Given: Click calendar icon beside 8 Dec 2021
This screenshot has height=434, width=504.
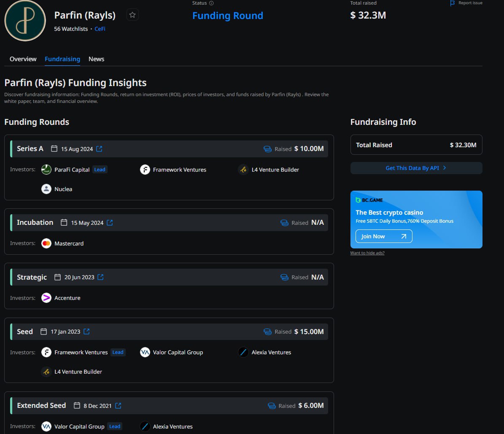Looking at the screenshot, I should pos(77,405).
